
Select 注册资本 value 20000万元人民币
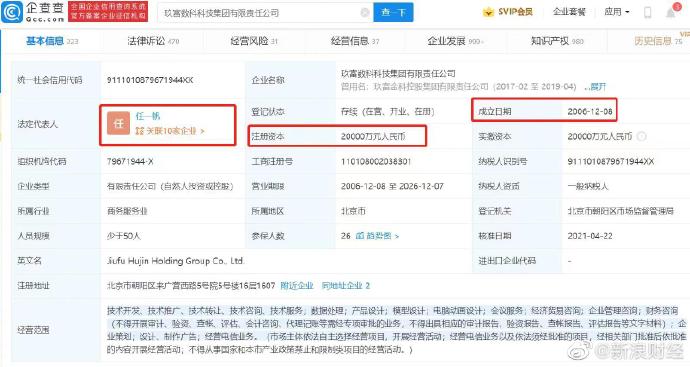pyautogui.click(x=373, y=136)
